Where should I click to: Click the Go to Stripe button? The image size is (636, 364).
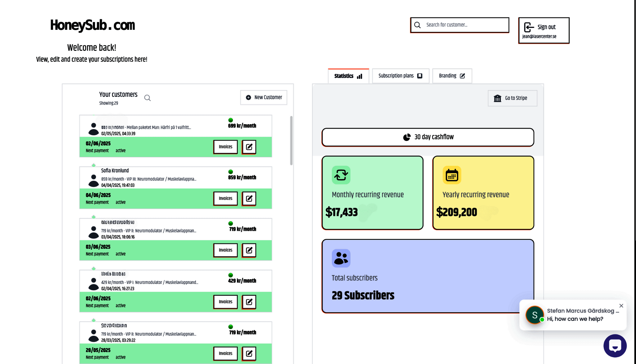click(x=512, y=98)
